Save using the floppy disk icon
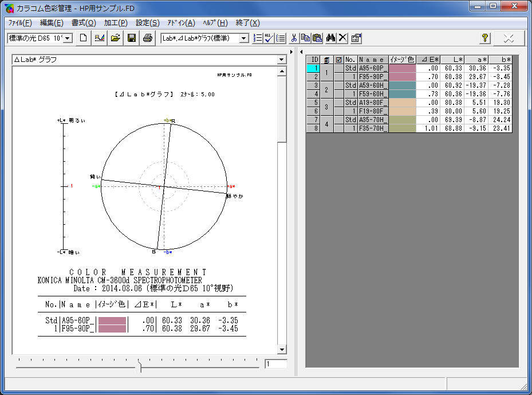This screenshot has width=532, height=395. click(x=132, y=38)
